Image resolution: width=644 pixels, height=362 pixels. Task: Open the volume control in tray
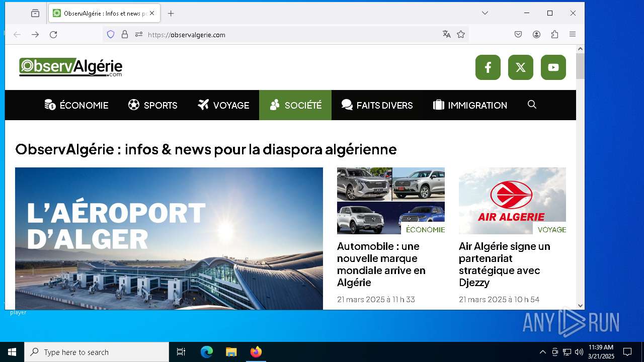579,352
